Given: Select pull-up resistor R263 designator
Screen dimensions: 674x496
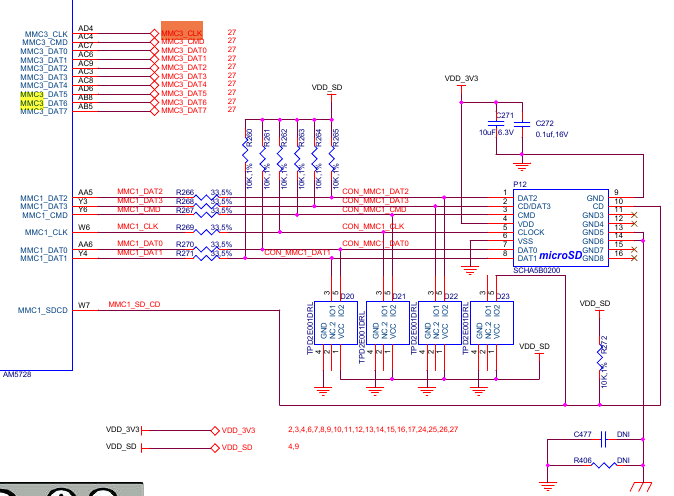Looking at the screenshot, I should coord(301,138).
